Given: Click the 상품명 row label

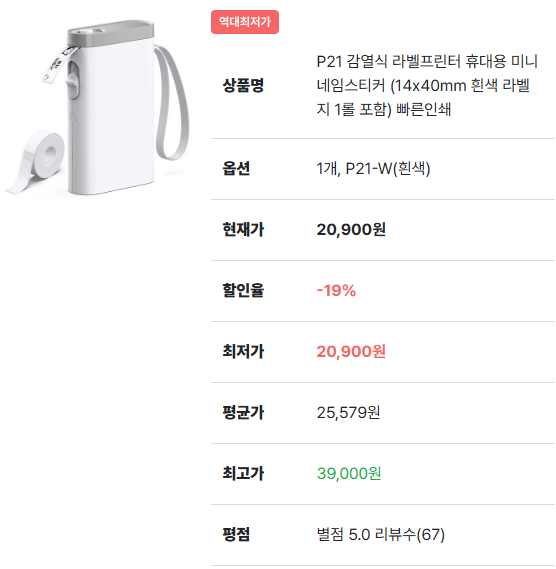Looking at the screenshot, I should click(x=243, y=86).
